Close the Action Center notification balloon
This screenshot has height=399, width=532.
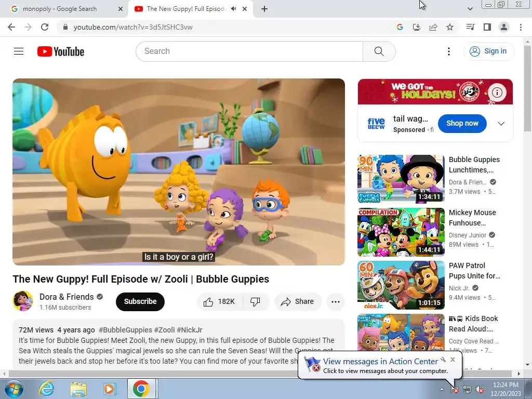click(x=453, y=360)
